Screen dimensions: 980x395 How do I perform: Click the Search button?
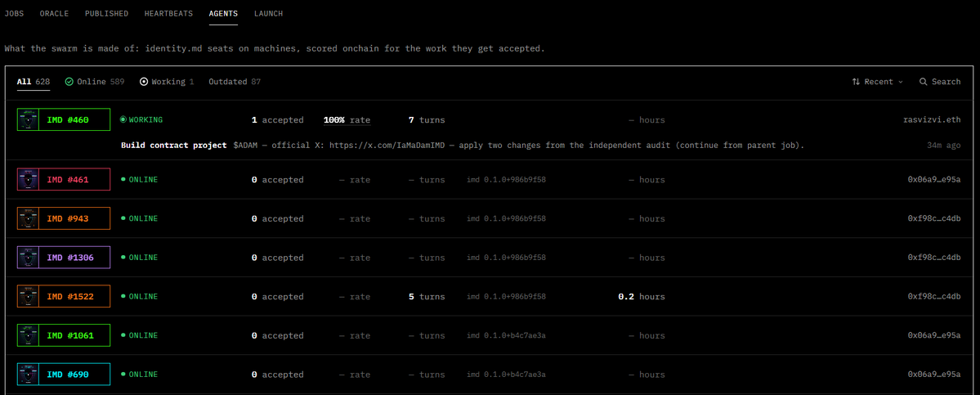tap(940, 81)
